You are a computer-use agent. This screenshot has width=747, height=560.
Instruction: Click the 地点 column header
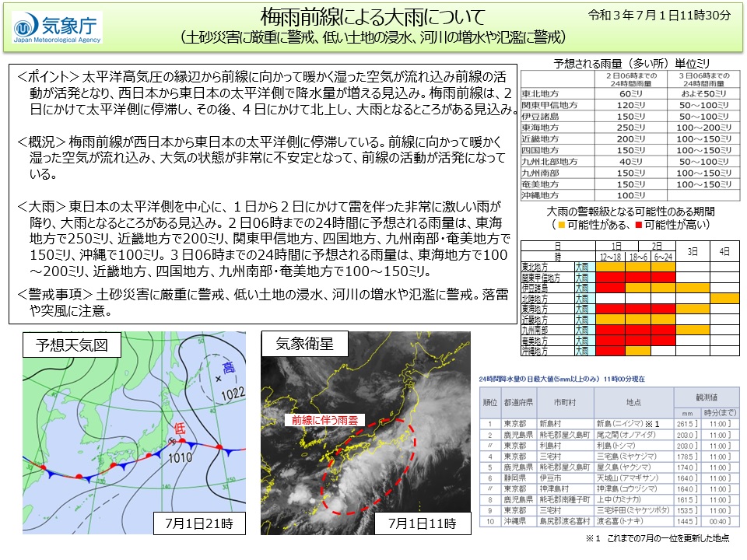pos(633,402)
